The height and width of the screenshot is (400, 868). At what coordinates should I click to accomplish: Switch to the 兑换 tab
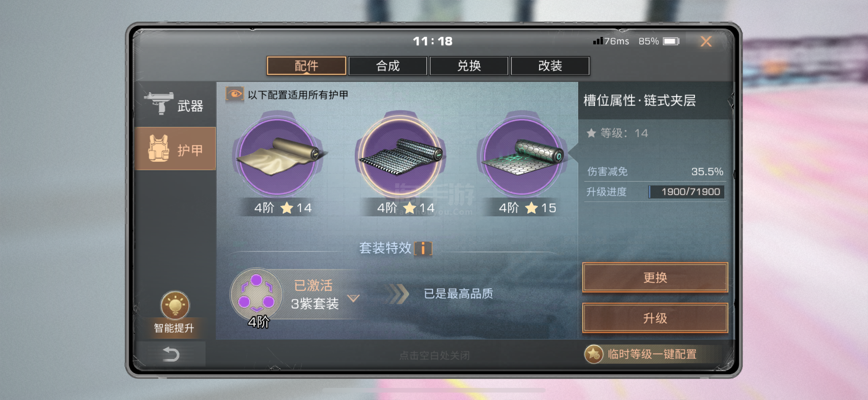pyautogui.click(x=469, y=66)
